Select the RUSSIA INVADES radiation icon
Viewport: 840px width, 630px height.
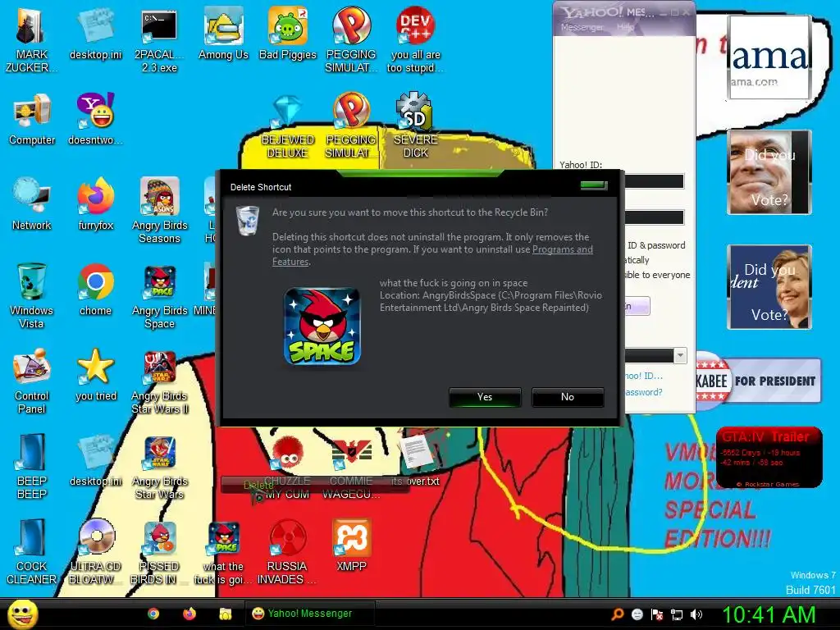[288, 552]
